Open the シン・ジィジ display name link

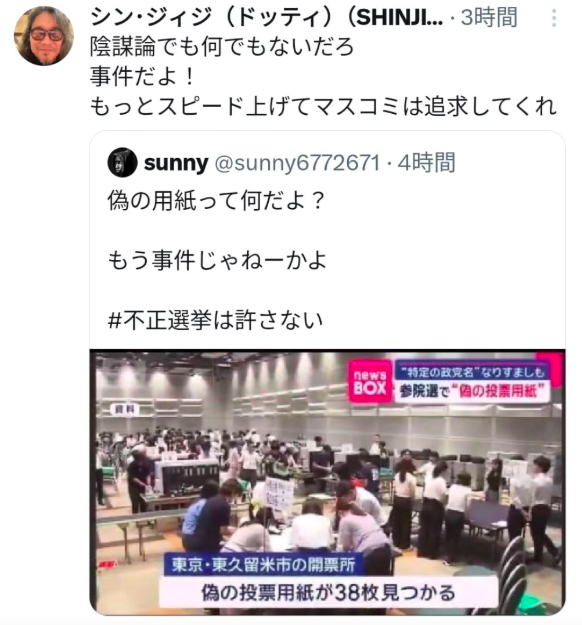point(266,18)
